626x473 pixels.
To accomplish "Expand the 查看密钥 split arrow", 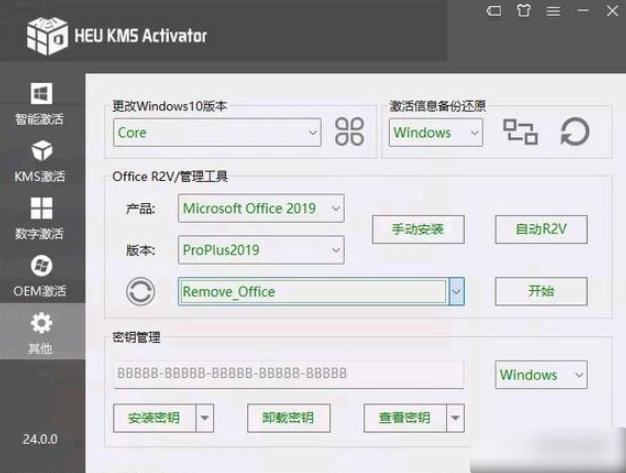I will tap(455, 418).
